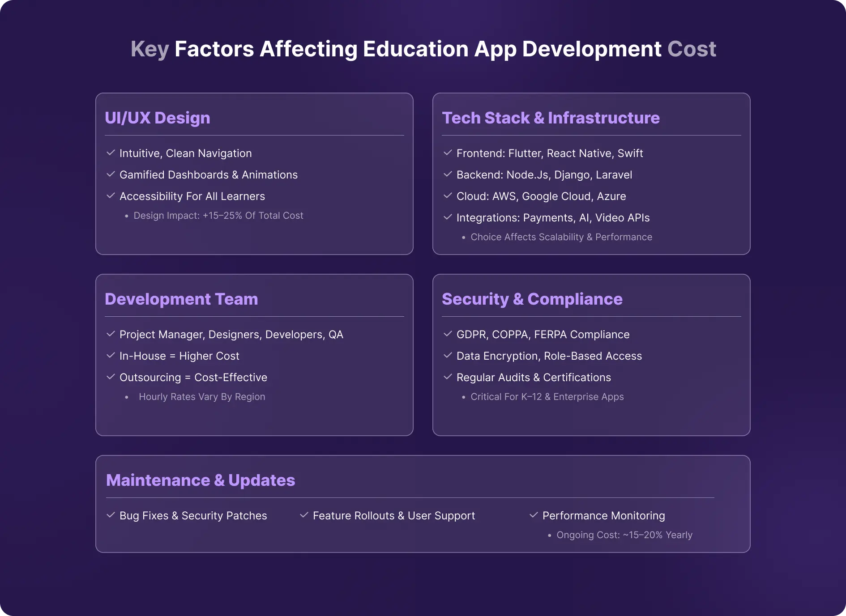Open the Security & Compliance heading
Viewport: 846px width, 616px height.
click(x=532, y=299)
